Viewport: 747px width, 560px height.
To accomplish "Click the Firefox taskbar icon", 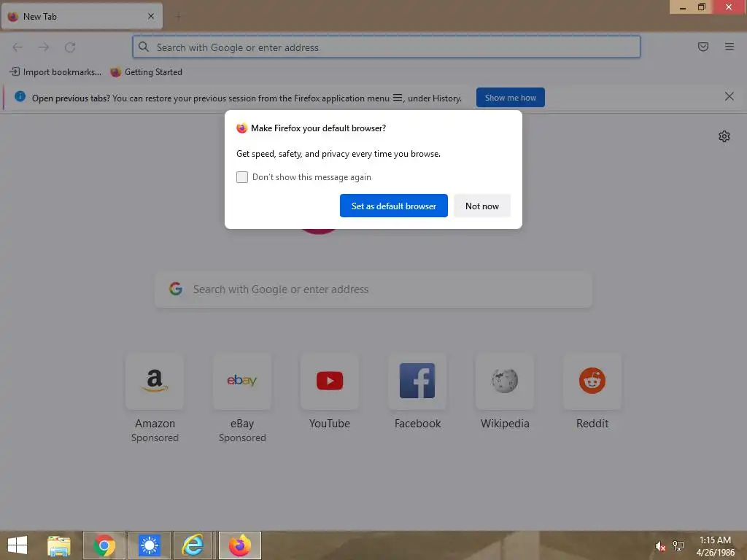I will coord(239,545).
